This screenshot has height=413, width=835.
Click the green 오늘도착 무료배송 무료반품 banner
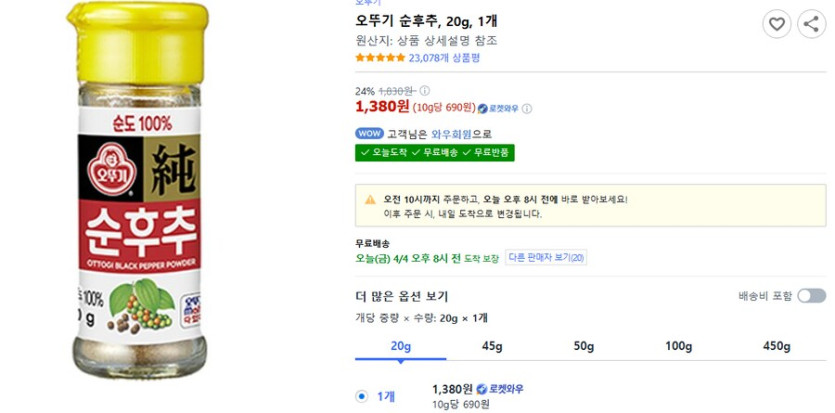click(435, 153)
